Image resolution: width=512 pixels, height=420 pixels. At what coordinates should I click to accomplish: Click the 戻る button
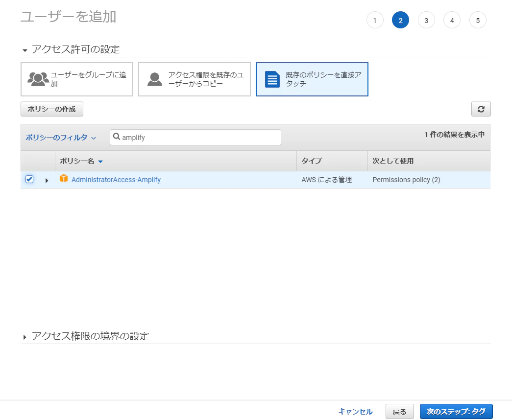(400, 412)
